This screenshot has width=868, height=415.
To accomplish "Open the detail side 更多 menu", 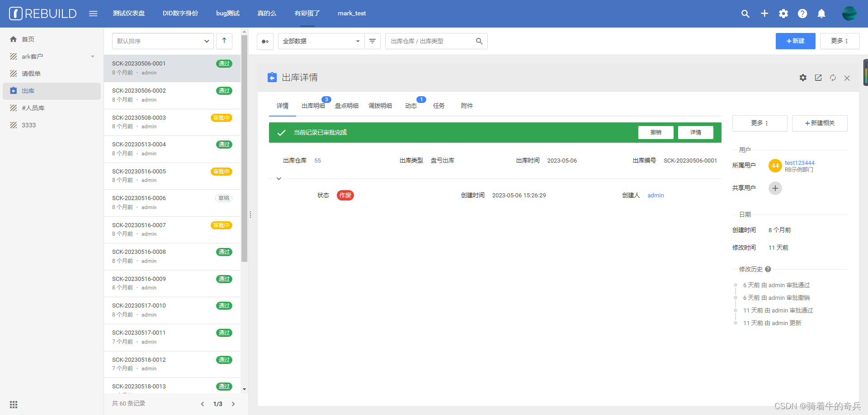I will pyautogui.click(x=760, y=123).
